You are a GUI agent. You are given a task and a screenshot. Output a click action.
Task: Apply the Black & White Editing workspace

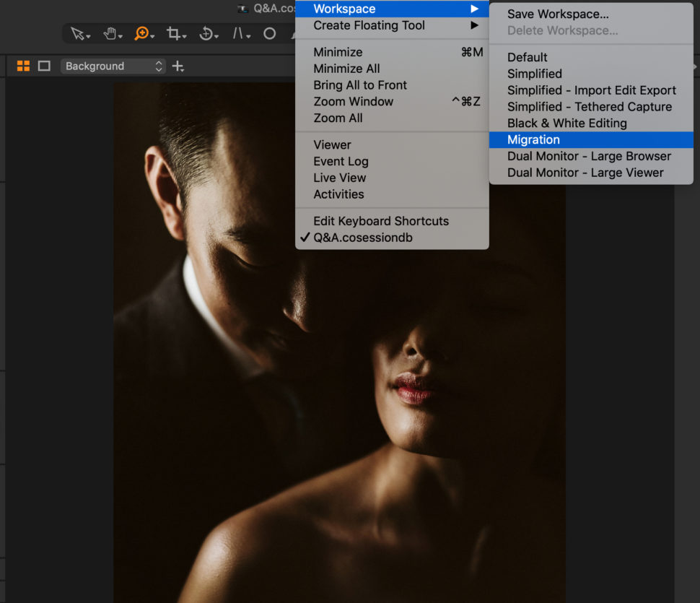click(x=567, y=123)
